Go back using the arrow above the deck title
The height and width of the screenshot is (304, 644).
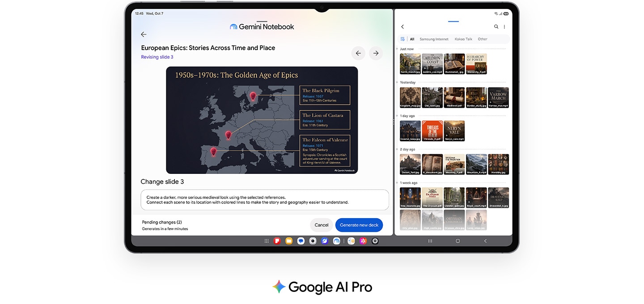(x=144, y=34)
